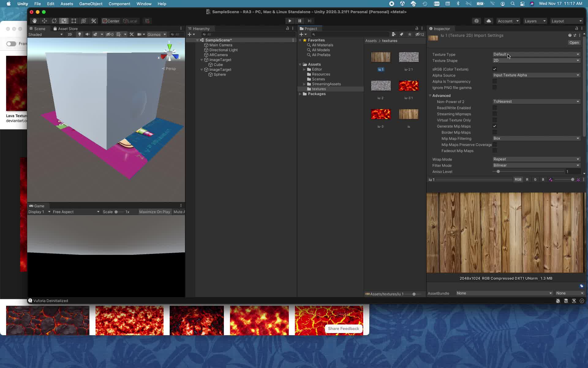Open Inspector help reference icon

pyautogui.click(x=570, y=35)
